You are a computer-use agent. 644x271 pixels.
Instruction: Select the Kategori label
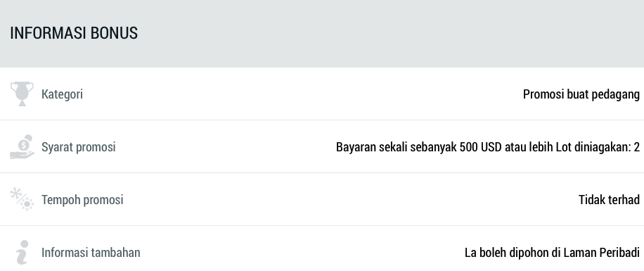pos(62,94)
